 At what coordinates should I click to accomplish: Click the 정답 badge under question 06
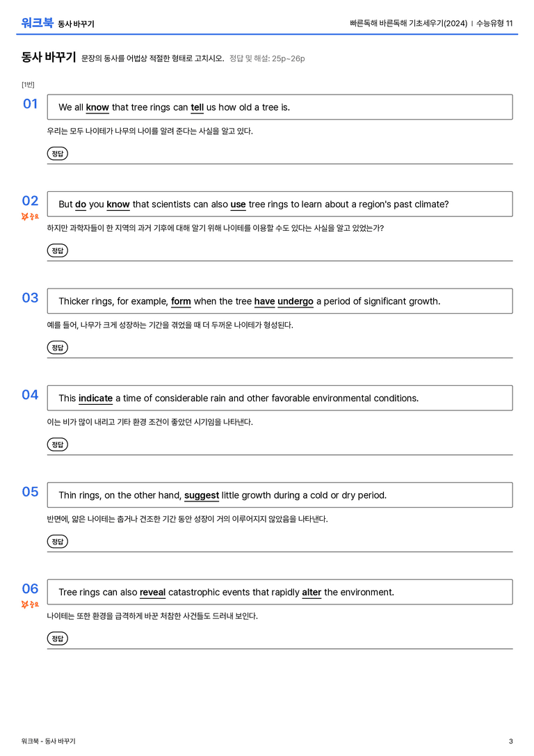[57, 638]
